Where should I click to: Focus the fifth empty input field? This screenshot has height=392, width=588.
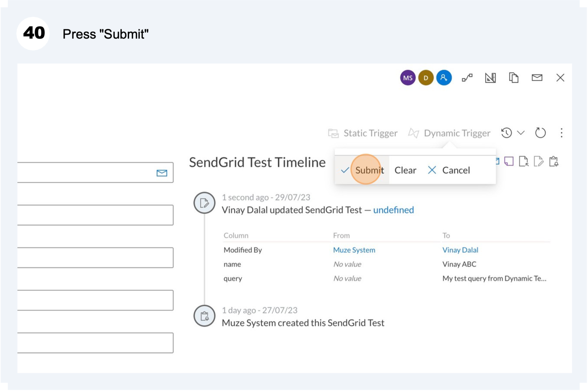(95, 343)
